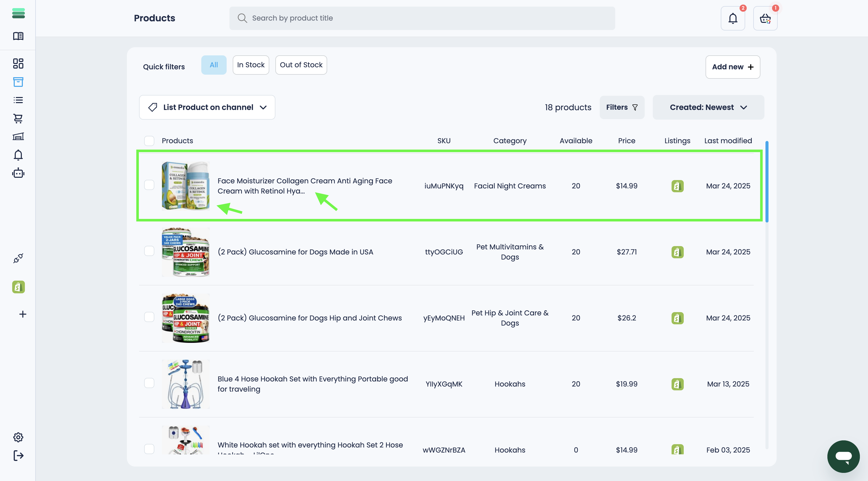Select the Out of Stock quick filter
Viewport: 868px width, 481px height.
(301, 65)
